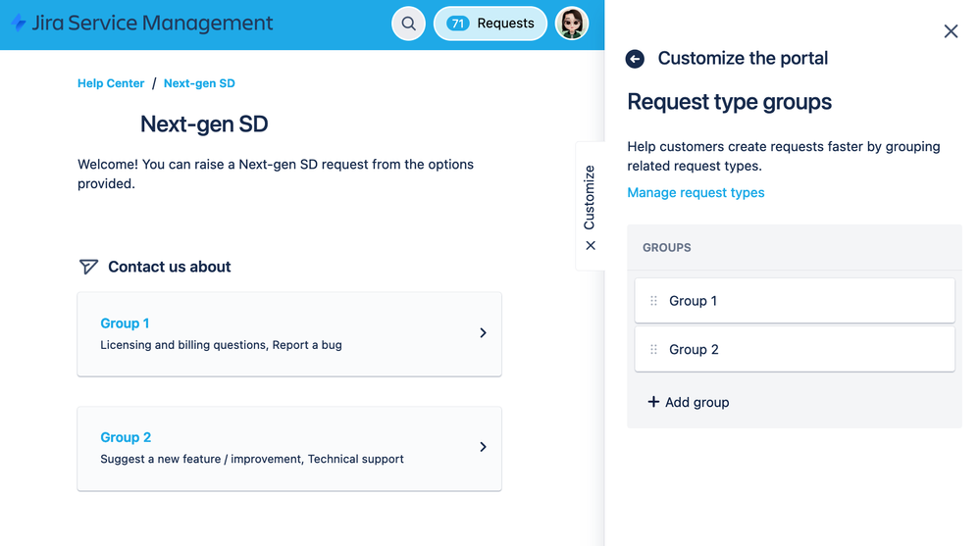The height and width of the screenshot is (546, 980).
Task: Open the Next-gen SD breadcrumb link
Action: pyautogui.click(x=199, y=83)
